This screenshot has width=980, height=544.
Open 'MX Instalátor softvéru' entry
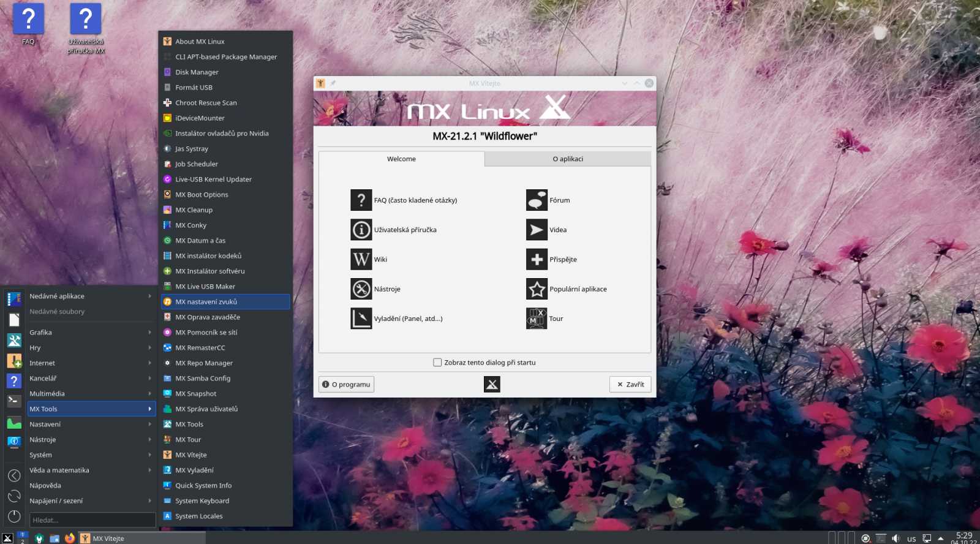(x=225, y=271)
